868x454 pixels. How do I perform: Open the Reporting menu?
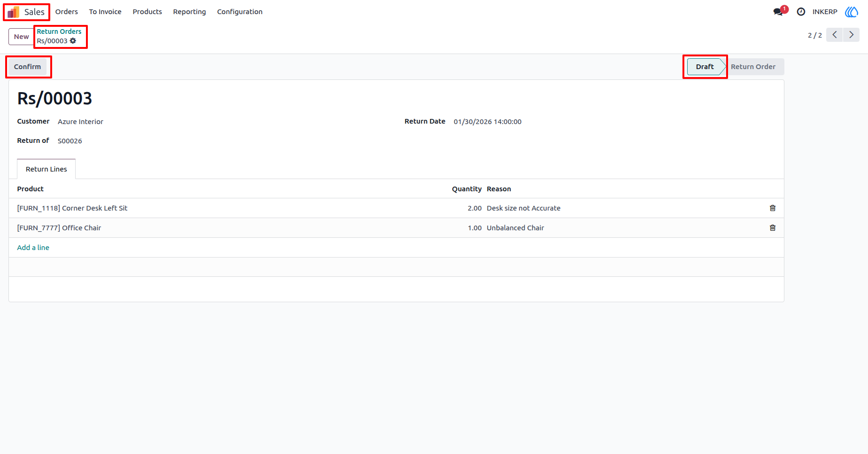point(189,12)
